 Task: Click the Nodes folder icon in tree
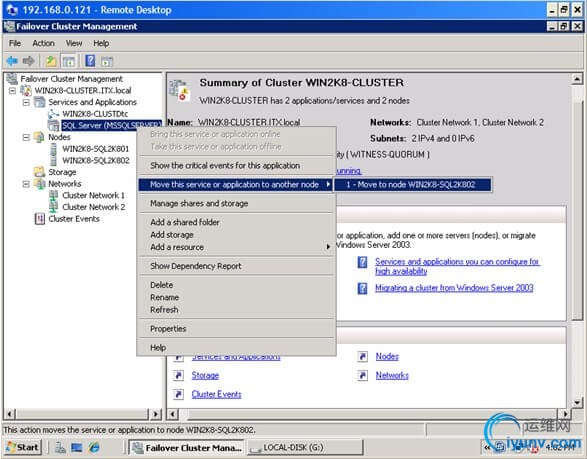tap(39, 137)
